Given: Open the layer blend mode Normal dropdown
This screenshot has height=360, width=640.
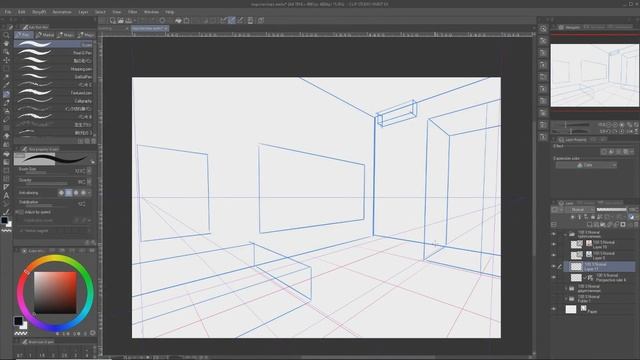Looking at the screenshot, I should click(x=580, y=209).
